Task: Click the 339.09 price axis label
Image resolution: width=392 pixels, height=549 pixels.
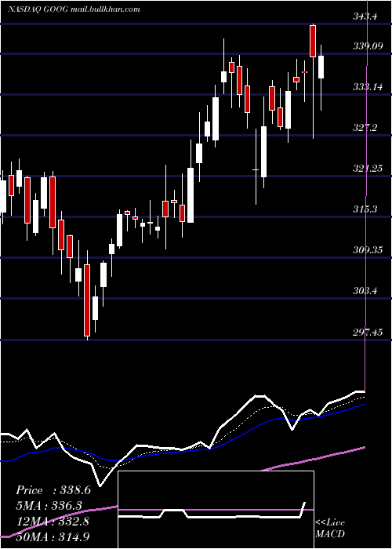Action: pos(368,45)
